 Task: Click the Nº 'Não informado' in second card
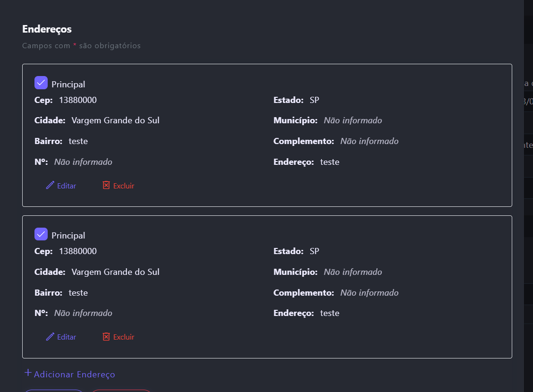[83, 313]
